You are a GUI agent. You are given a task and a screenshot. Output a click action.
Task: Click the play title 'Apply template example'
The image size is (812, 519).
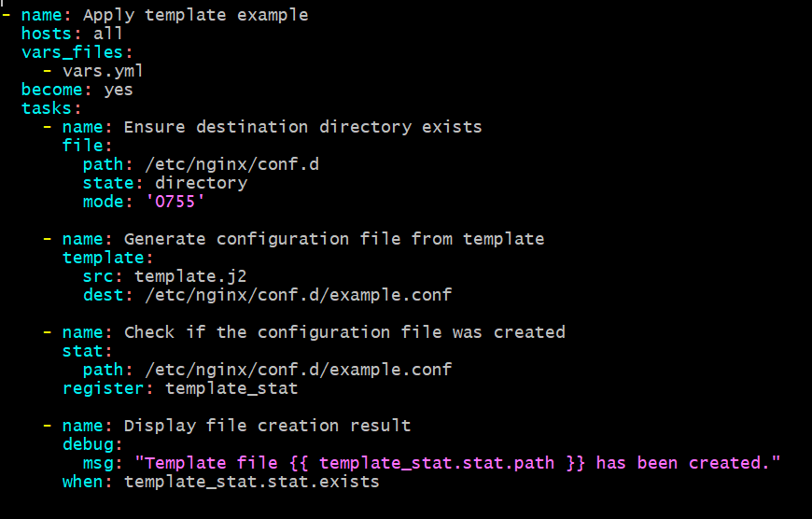(x=195, y=15)
